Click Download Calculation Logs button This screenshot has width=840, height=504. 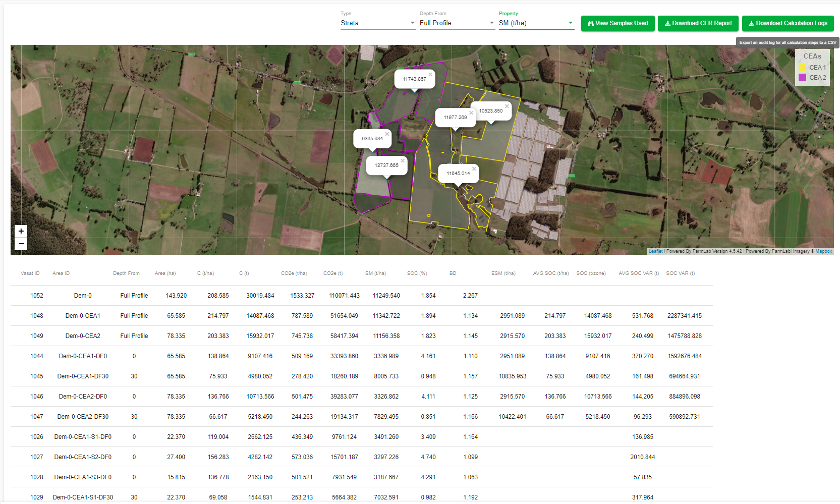pos(788,23)
